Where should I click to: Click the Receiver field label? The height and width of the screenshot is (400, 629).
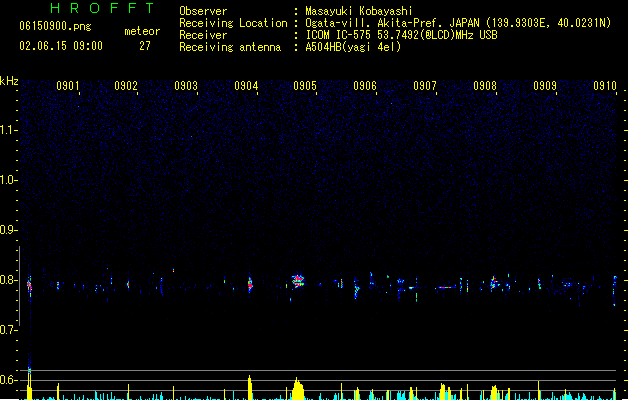coord(203,35)
